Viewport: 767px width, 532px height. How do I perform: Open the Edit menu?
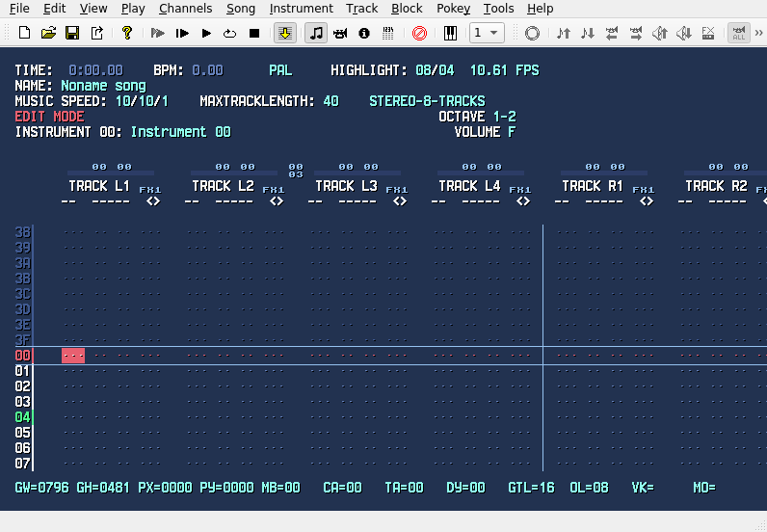click(x=54, y=9)
